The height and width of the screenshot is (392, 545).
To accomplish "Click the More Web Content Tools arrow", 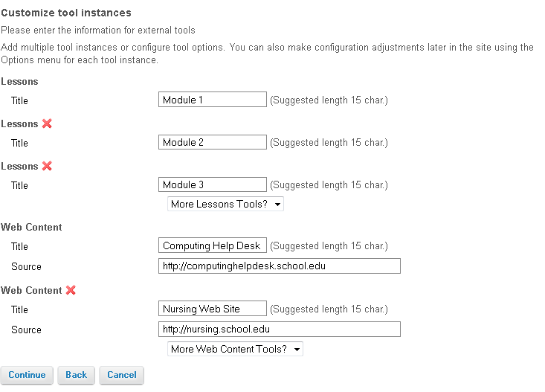I will point(297,349).
